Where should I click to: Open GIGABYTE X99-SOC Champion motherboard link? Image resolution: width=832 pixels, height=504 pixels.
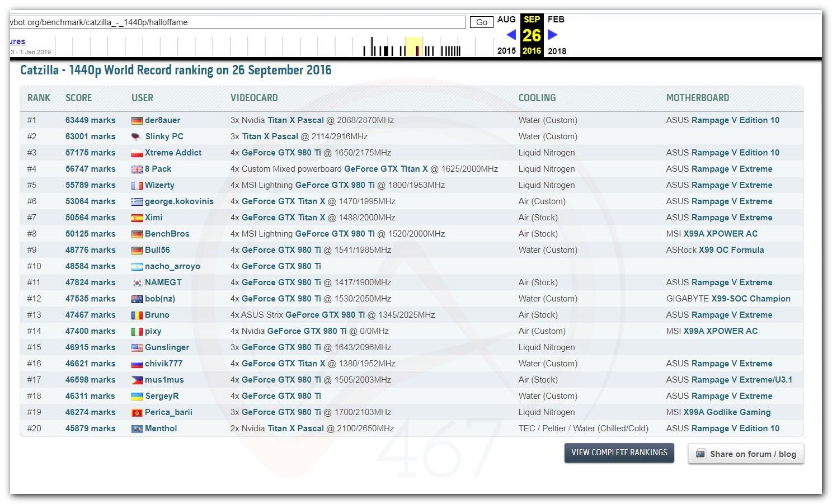point(750,299)
